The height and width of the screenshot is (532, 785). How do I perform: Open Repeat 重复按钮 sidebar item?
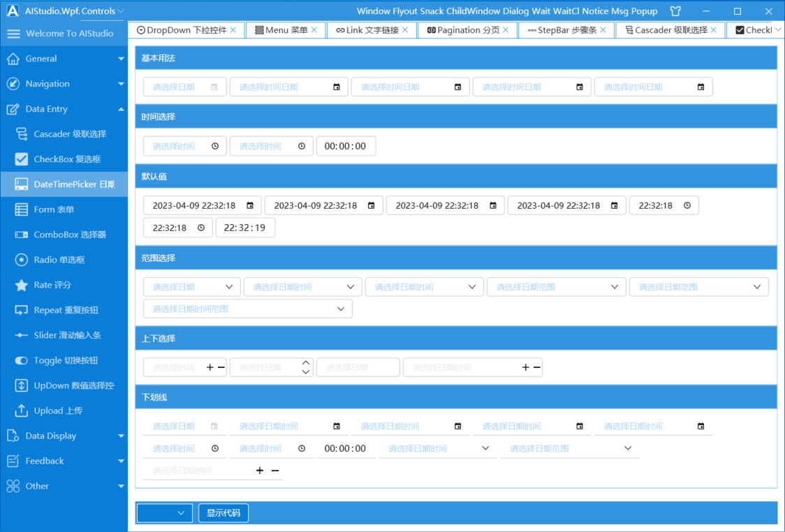[x=64, y=310]
